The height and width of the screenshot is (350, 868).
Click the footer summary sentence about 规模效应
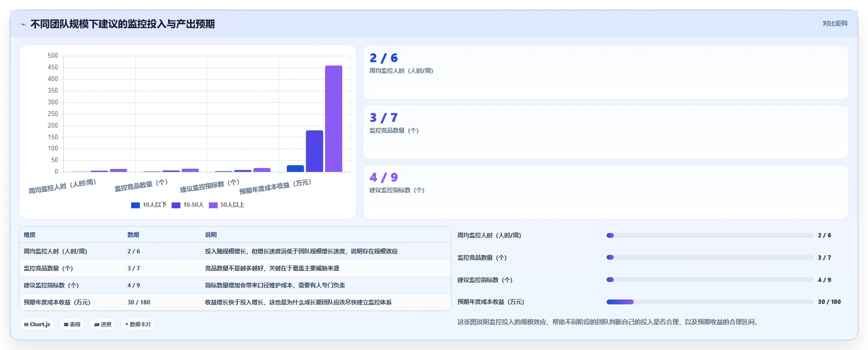pyautogui.click(x=608, y=322)
